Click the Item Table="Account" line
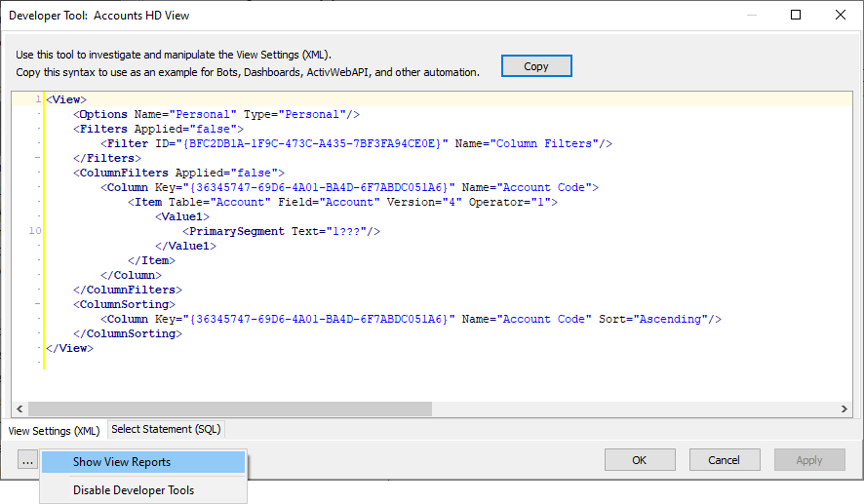Screen dimensions: 864x504 pos(342,202)
